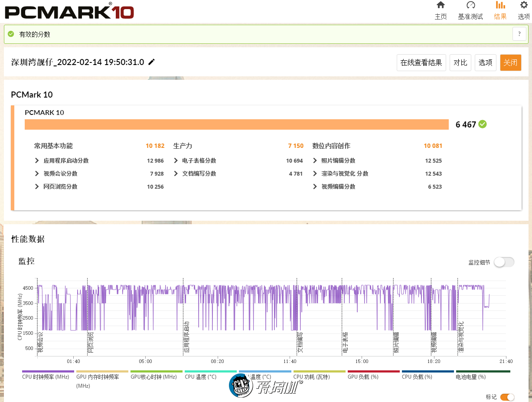The height and width of the screenshot is (402, 532).
Task: Click 常用基本功能 score 10 182
Action: click(x=155, y=146)
